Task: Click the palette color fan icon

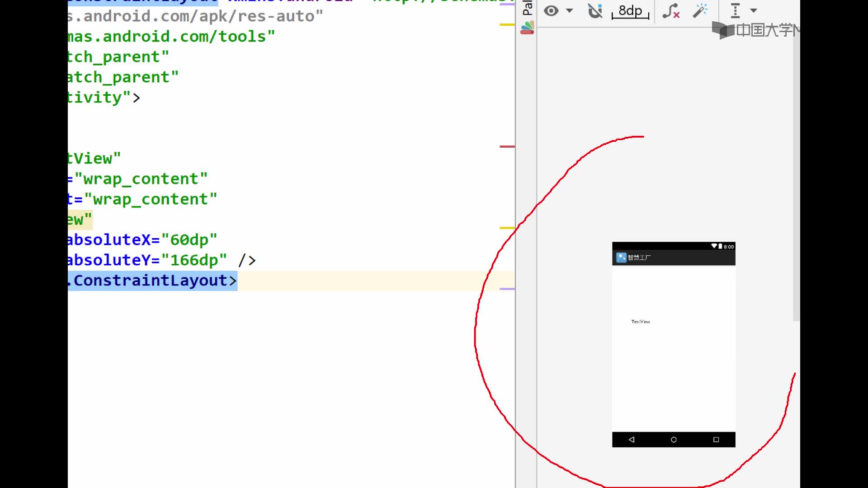Action: point(527,28)
